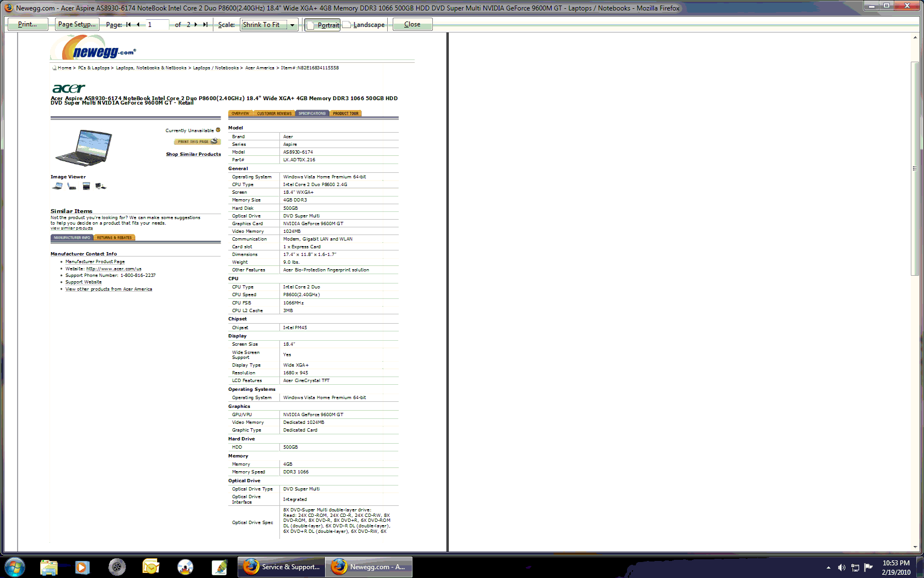
Task: Click 'view similar products' link
Action: point(71,228)
